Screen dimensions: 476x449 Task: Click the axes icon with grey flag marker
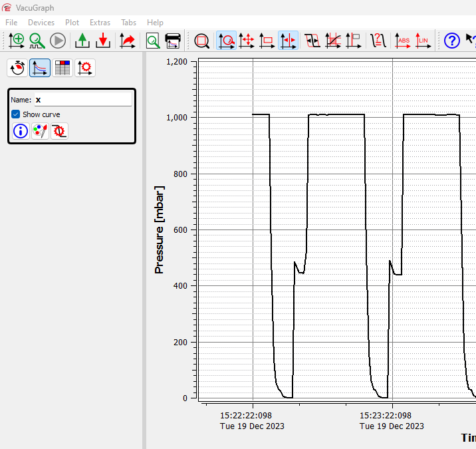point(354,41)
